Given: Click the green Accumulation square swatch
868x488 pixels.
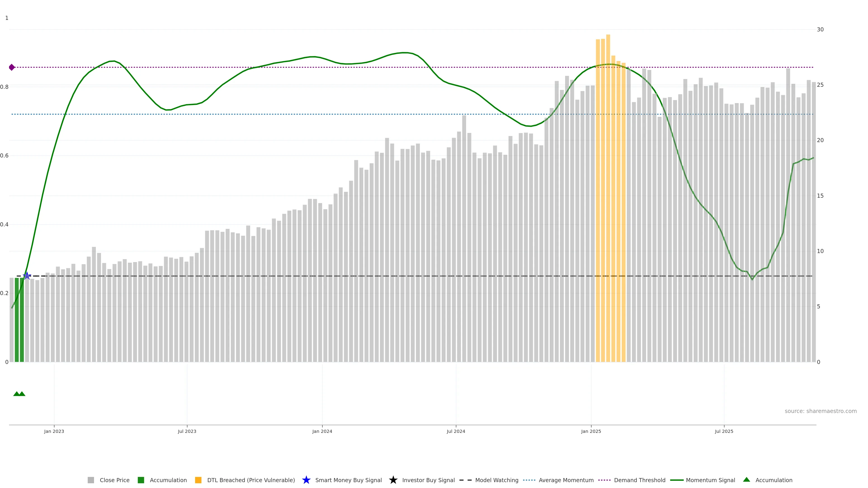Looking at the screenshot, I should [x=141, y=480].
